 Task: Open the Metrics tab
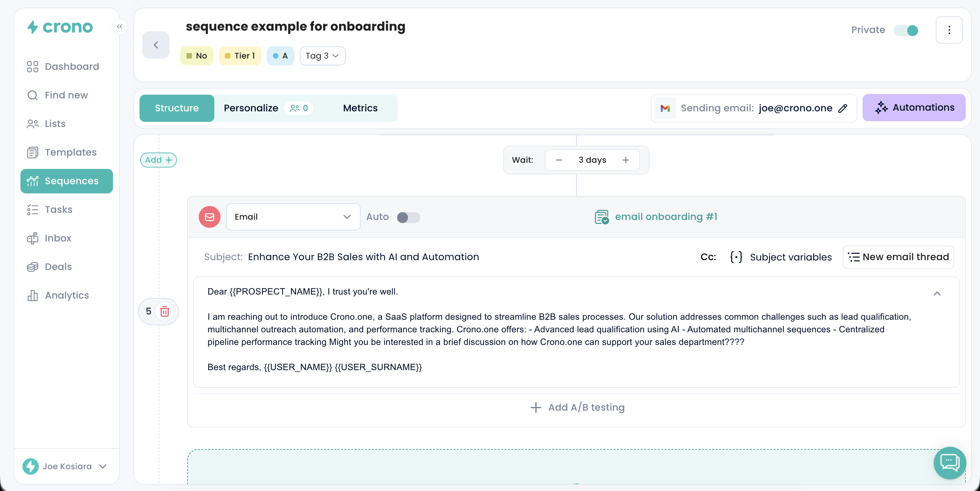tap(360, 108)
